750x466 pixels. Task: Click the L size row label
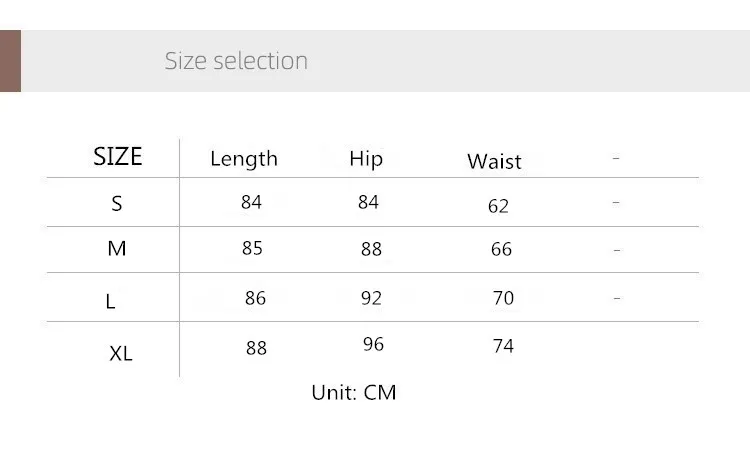(110, 301)
